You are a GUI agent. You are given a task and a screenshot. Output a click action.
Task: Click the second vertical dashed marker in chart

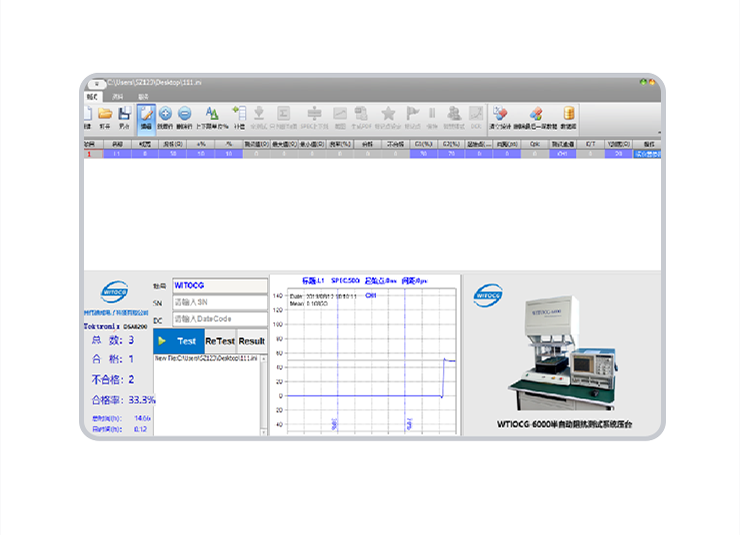click(405, 361)
